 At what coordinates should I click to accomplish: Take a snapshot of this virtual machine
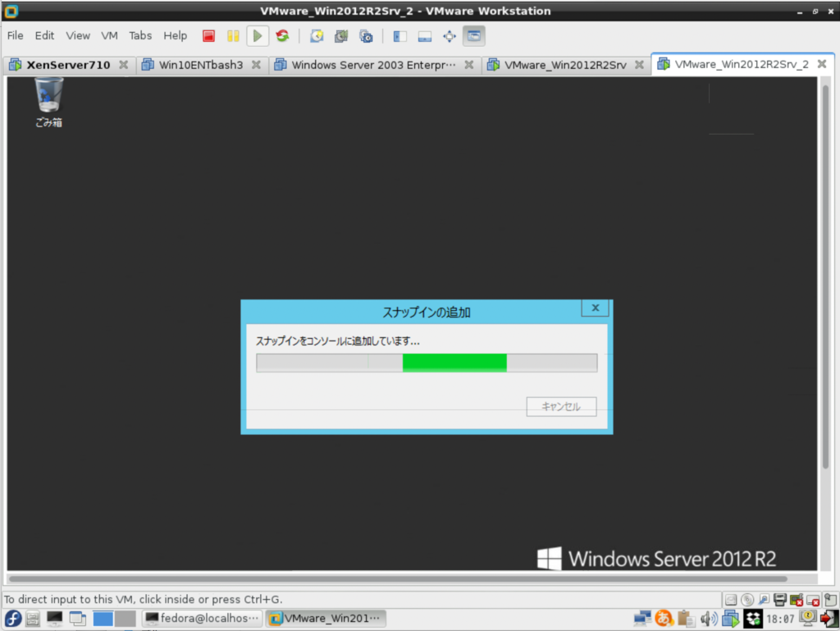[317, 36]
